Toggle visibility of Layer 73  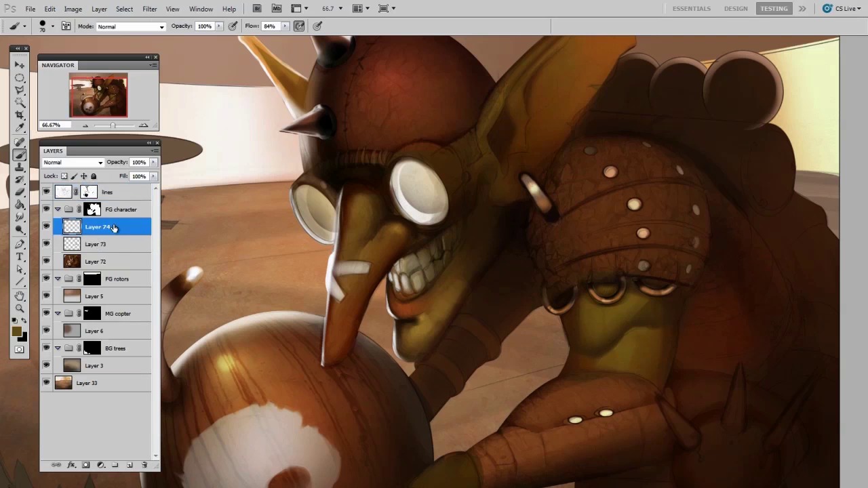click(46, 244)
